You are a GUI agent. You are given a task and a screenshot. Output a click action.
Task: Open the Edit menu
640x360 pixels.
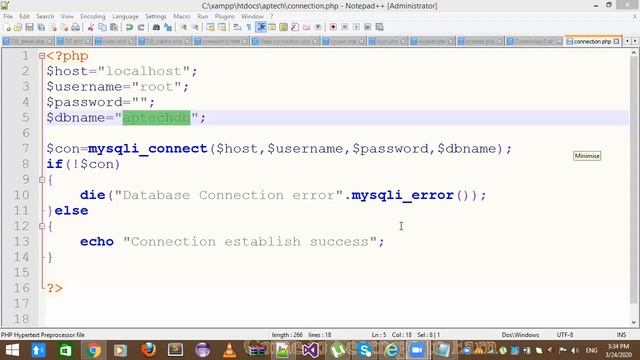pos(24,16)
